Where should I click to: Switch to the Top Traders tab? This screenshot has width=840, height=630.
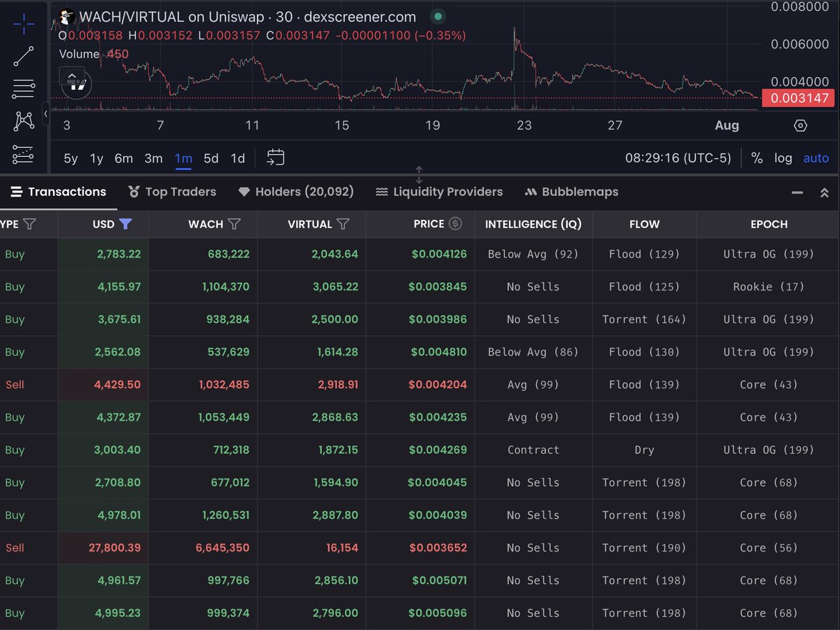(x=172, y=192)
